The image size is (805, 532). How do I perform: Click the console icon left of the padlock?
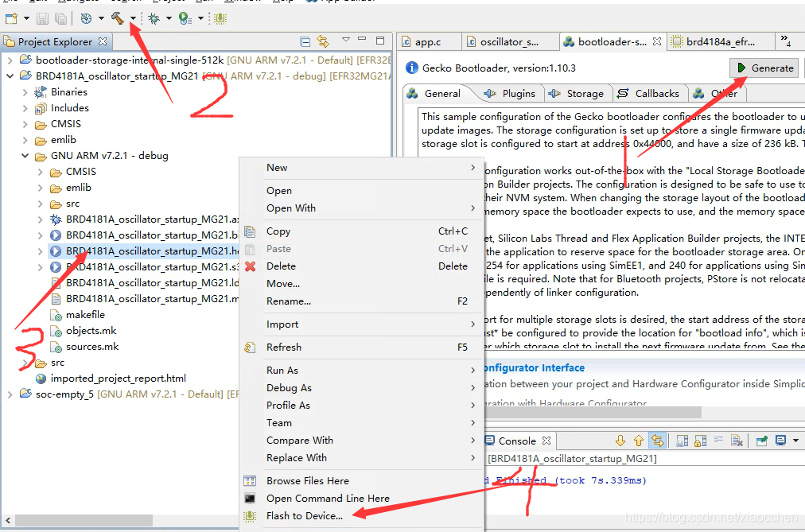[x=682, y=441]
